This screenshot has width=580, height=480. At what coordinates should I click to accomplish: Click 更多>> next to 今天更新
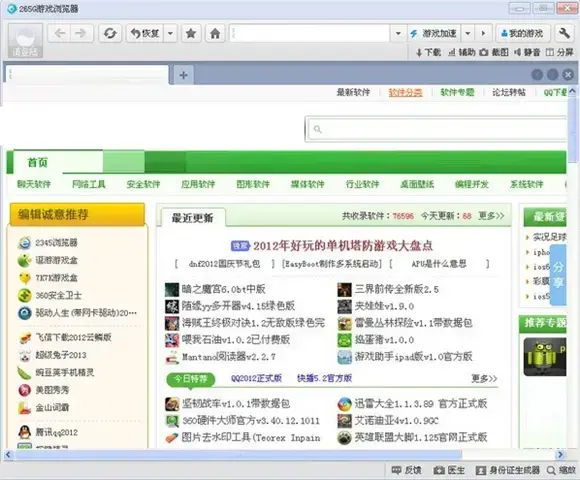tap(491, 216)
